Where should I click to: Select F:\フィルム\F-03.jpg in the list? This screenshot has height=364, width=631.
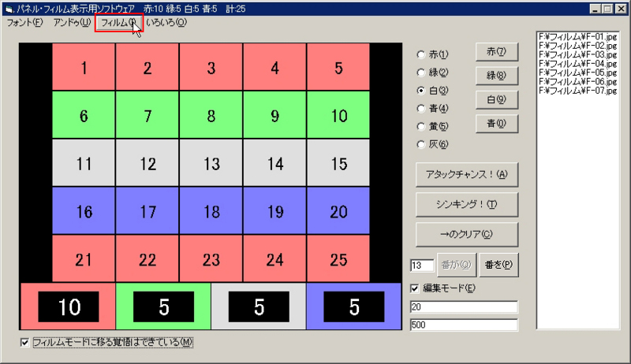577,54
